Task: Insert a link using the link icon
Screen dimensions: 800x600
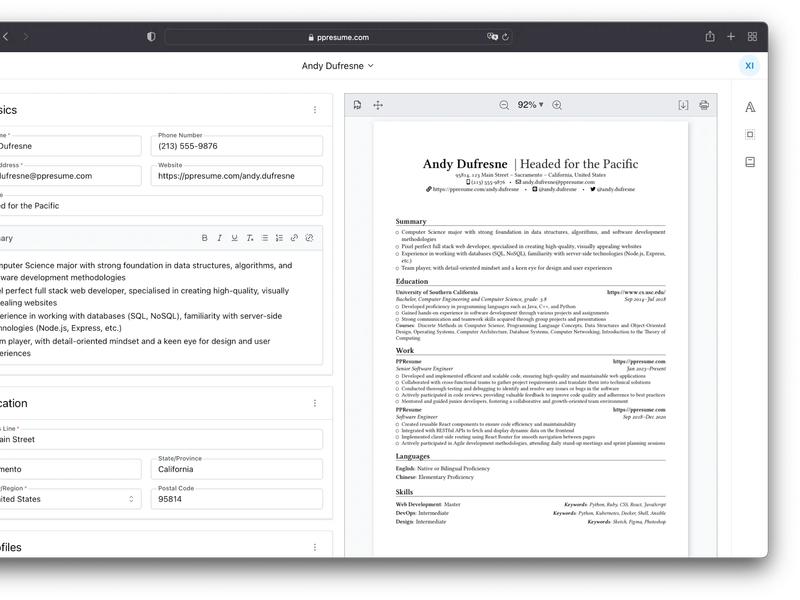Action: pyautogui.click(x=295, y=237)
